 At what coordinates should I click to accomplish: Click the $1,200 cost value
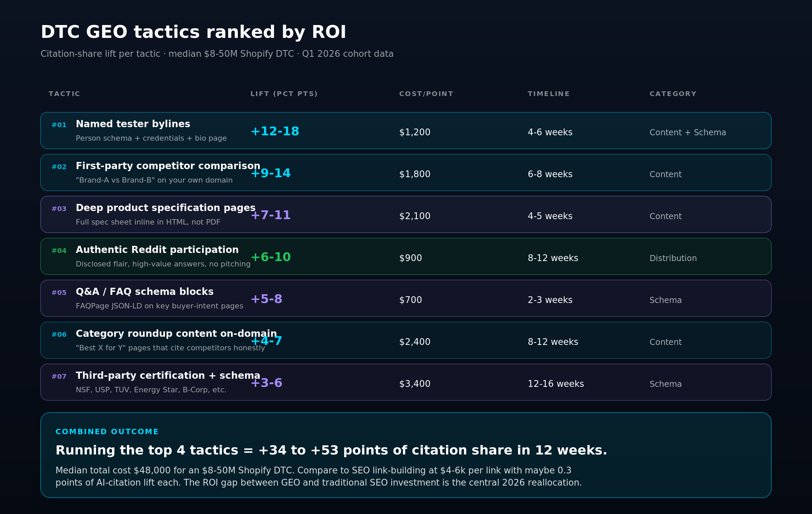pyautogui.click(x=415, y=132)
